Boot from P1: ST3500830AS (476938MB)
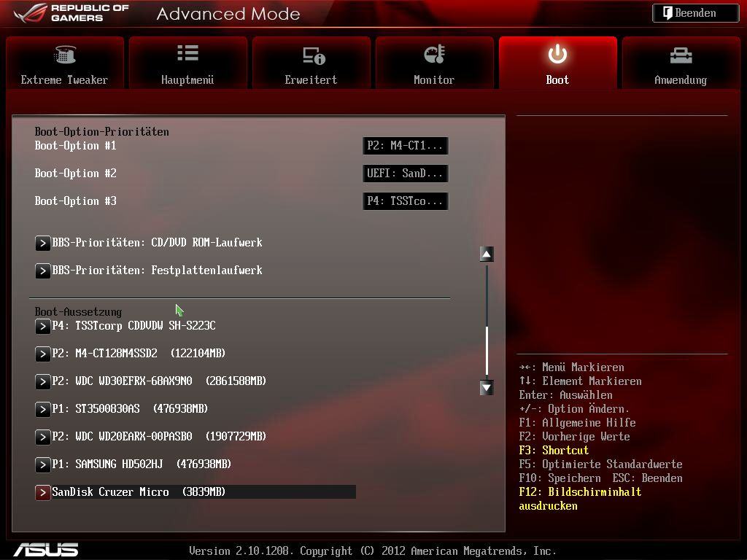Viewport: 747px width, 560px height. coord(130,408)
